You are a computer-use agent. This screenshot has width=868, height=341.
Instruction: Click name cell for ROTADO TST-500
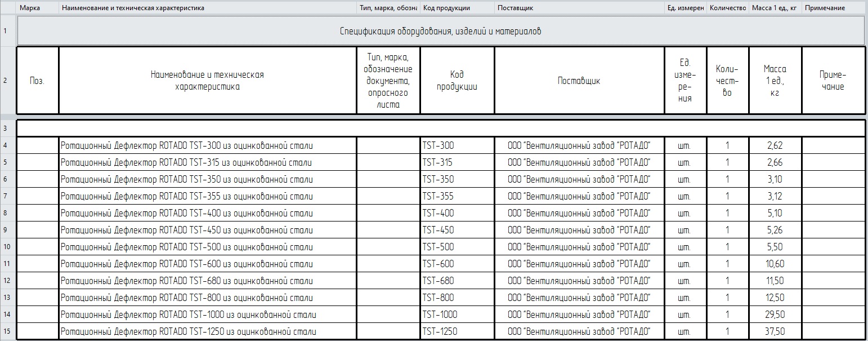pos(208,247)
